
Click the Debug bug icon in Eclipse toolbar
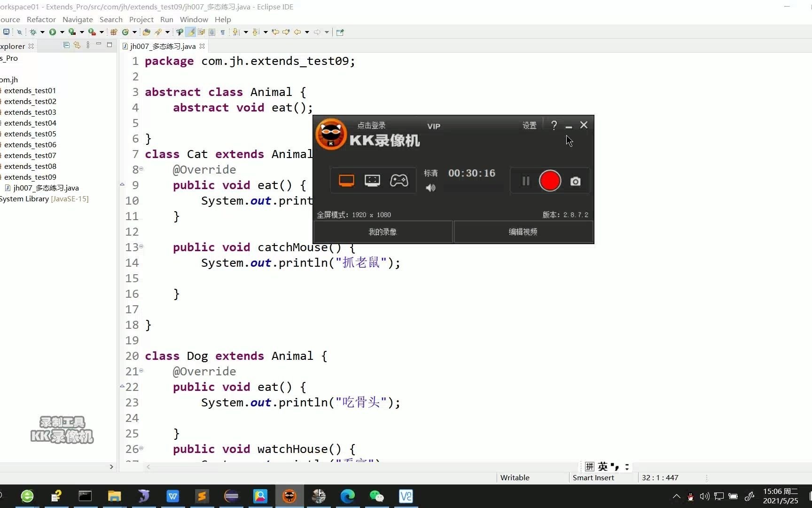33,32
